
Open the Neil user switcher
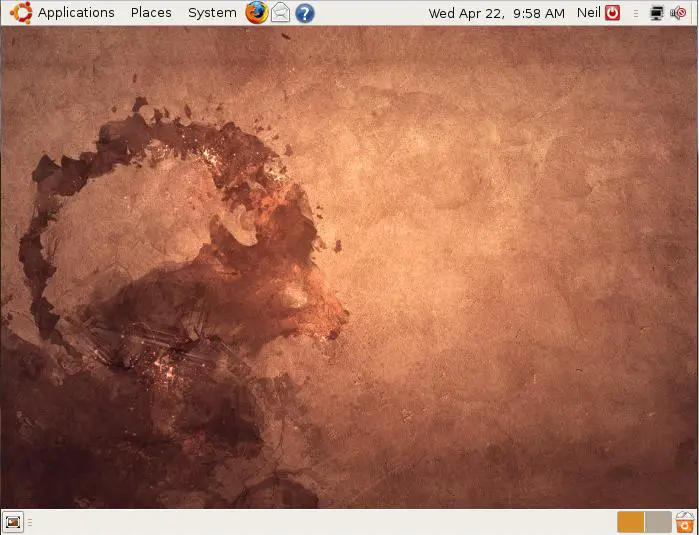point(588,13)
